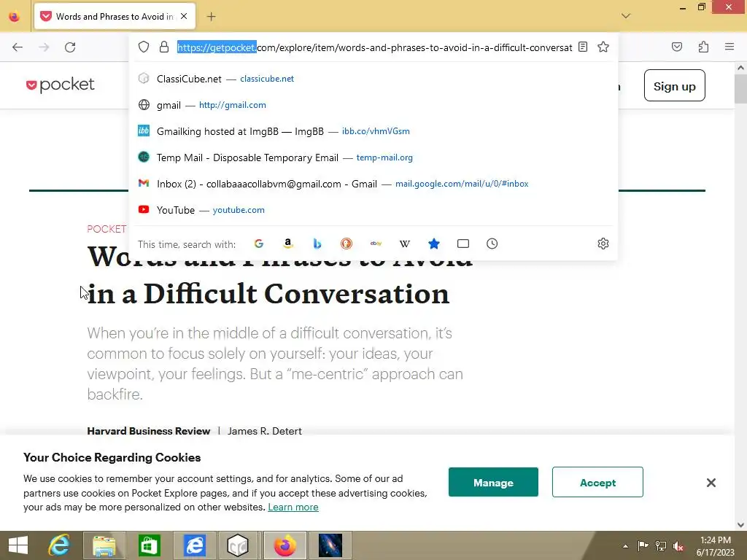This screenshot has width=747, height=560.
Task: Bookmark this page with the star
Action: (x=603, y=47)
